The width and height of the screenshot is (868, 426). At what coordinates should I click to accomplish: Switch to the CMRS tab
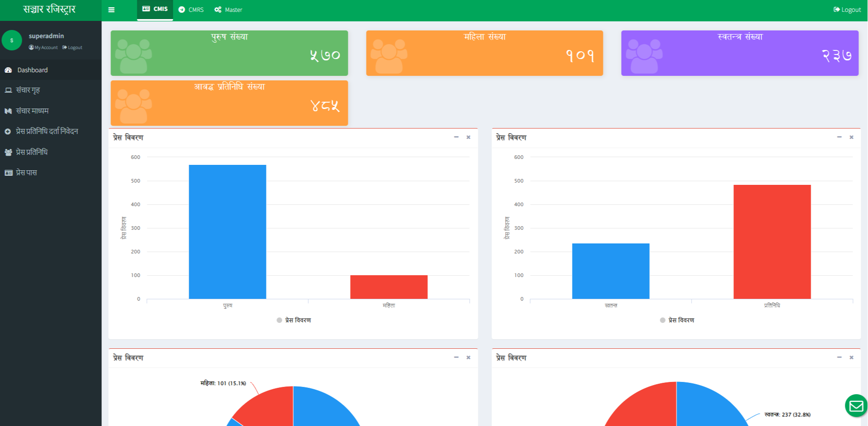click(x=191, y=10)
